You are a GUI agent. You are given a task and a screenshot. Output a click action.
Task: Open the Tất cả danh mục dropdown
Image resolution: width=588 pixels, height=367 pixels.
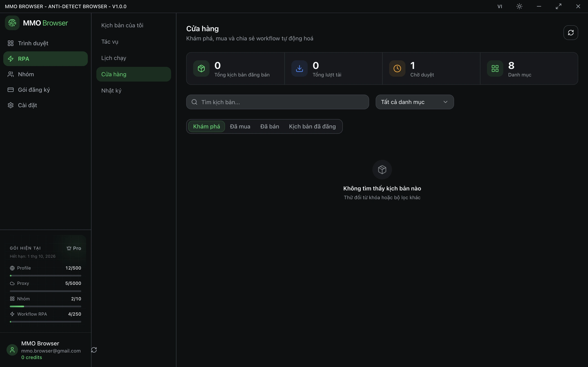(x=414, y=102)
